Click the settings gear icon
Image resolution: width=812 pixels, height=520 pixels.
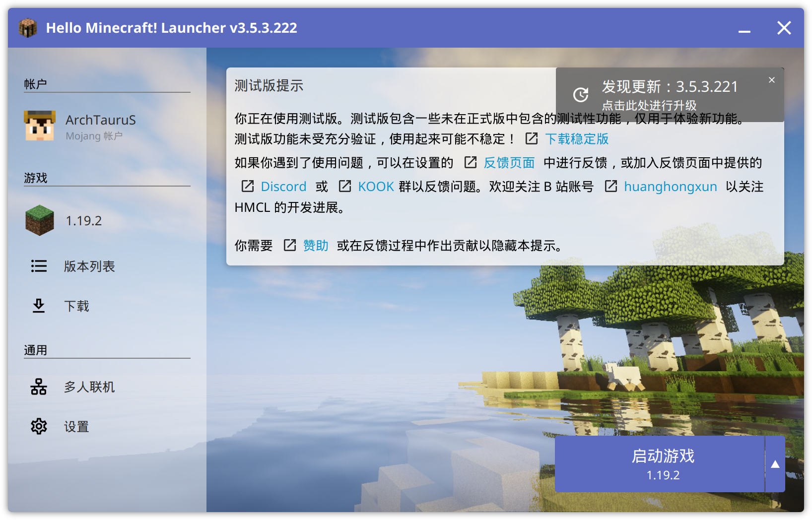click(39, 426)
